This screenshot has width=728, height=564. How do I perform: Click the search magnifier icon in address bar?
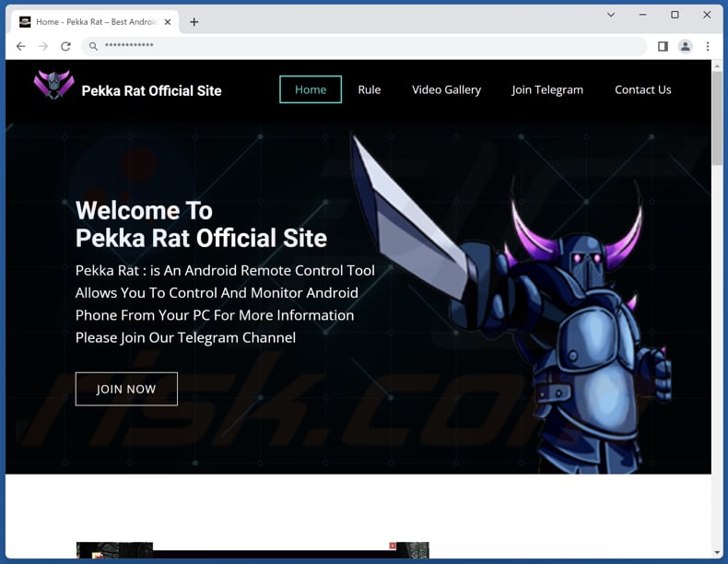tap(93, 46)
